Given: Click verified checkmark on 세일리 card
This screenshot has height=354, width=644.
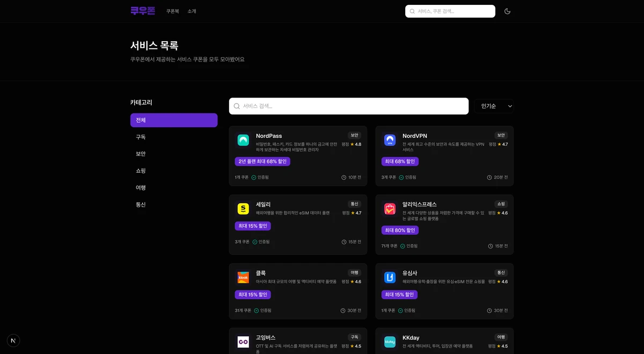Looking at the screenshot, I should (x=255, y=242).
